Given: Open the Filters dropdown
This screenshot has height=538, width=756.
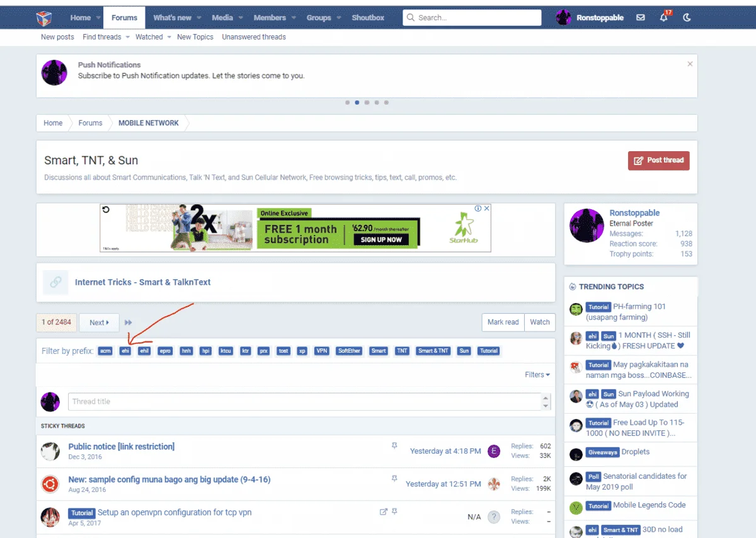Looking at the screenshot, I should coord(537,375).
